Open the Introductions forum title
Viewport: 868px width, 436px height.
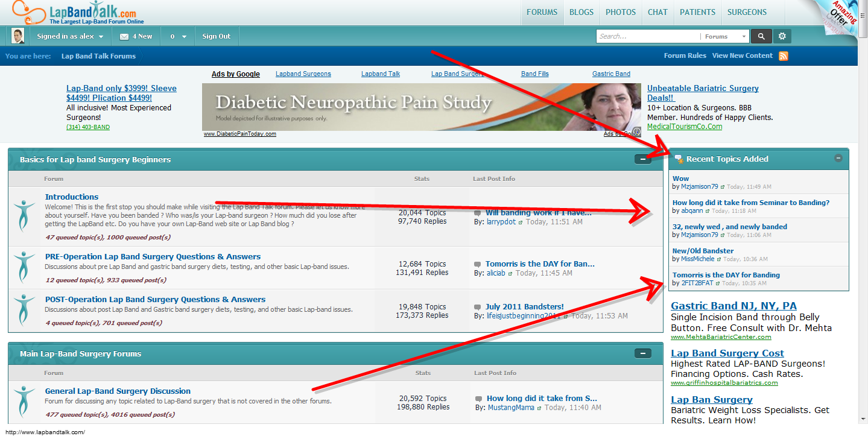[72, 197]
